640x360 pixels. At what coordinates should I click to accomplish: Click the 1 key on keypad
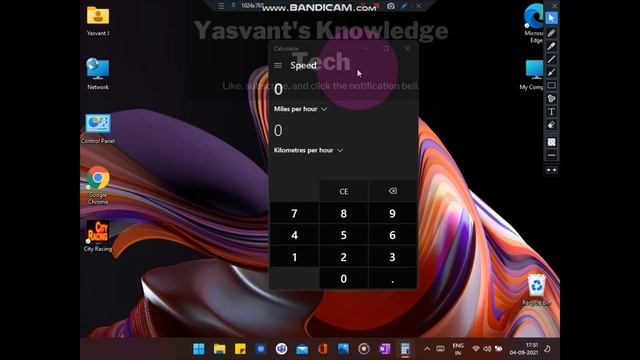click(294, 257)
